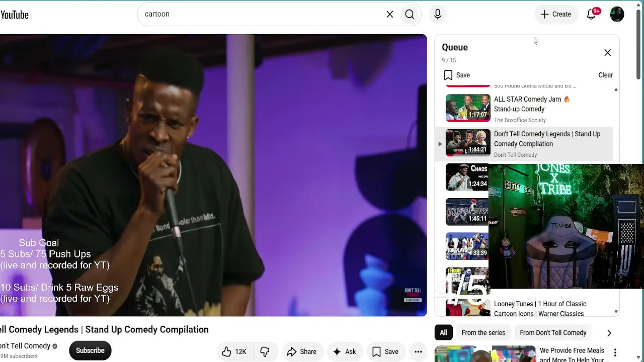Save the queue as a playlist
This screenshot has height=362, width=644.
click(x=457, y=75)
